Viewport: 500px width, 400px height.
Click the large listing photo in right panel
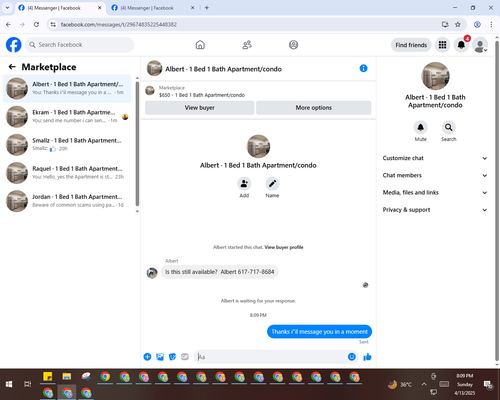[x=435, y=76]
